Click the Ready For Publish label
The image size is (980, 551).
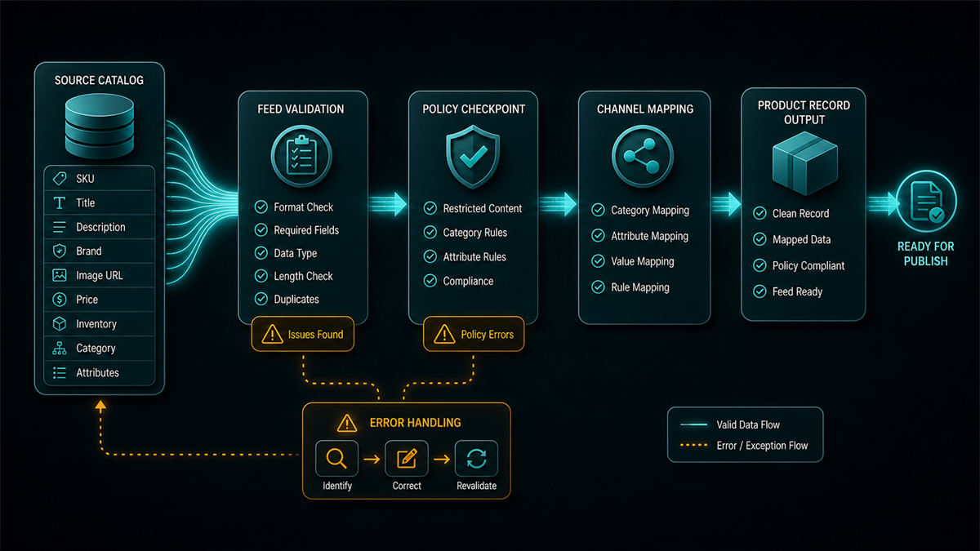(925, 254)
